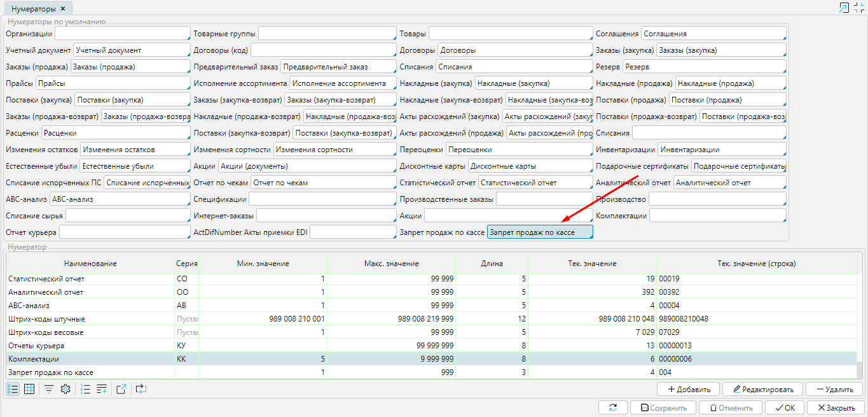Open the filter icon in table toolbar
This screenshot has height=417, width=868.
[x=48, y=389]
